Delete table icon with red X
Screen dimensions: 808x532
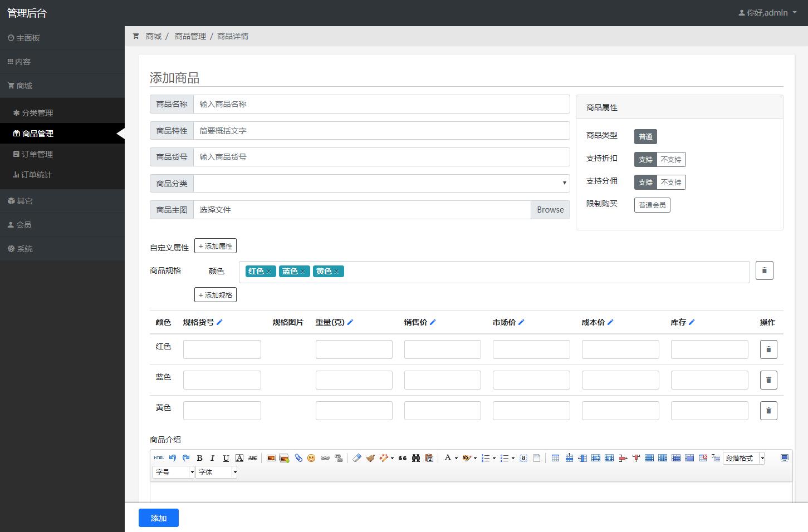[x=703, y=458]
